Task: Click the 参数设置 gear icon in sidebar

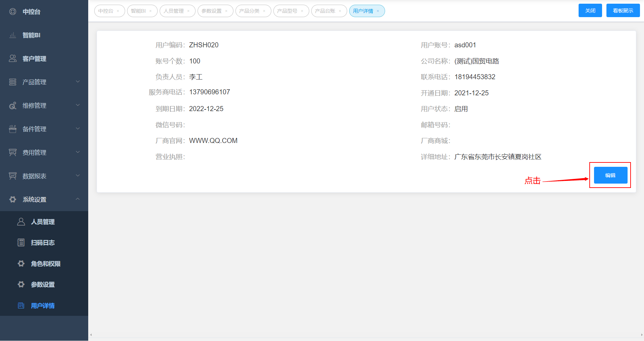Action: click(21, 285)
